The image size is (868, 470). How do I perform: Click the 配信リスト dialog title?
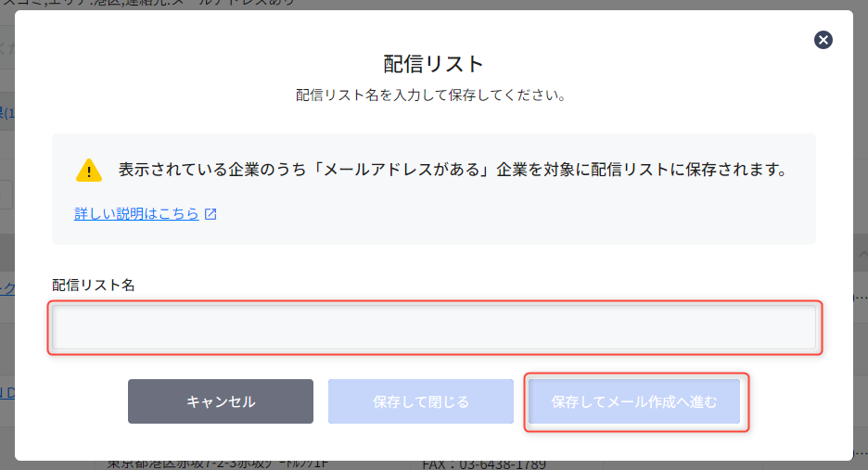click(x=433, y=64)
